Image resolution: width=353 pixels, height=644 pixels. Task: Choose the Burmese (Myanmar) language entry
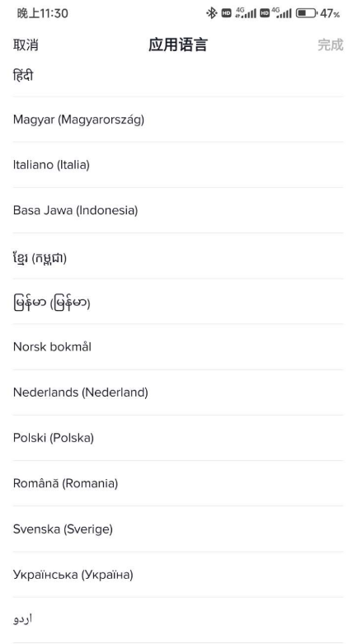point(178,302)
